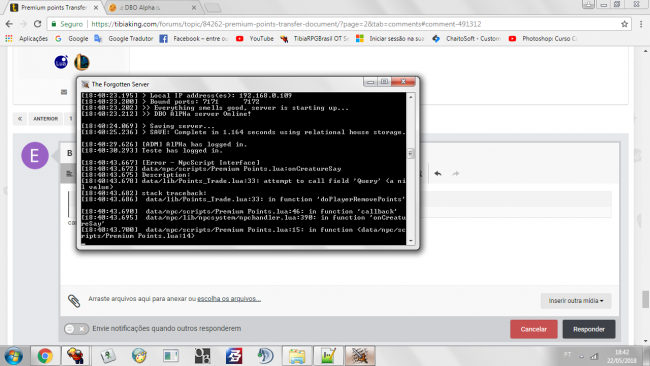Screen dimensions: 650x366
Task: Click the Seguro secure site indicator
Action: [67, 24]
